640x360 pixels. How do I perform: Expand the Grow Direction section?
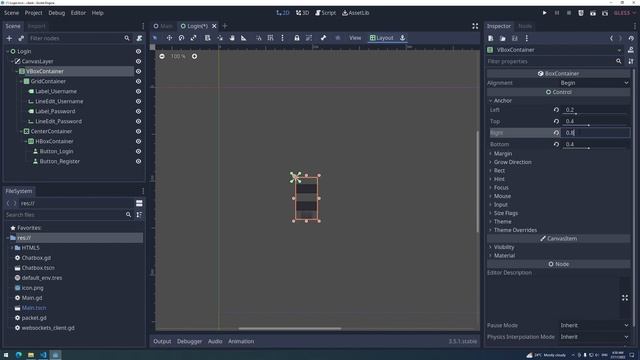point(558,162)
